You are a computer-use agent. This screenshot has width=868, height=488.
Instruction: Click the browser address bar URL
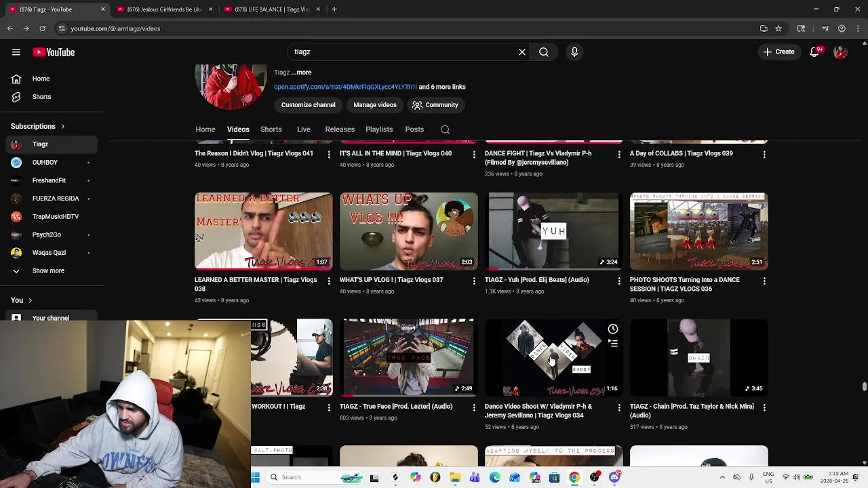pyautogui.click(x=115, y=28)
